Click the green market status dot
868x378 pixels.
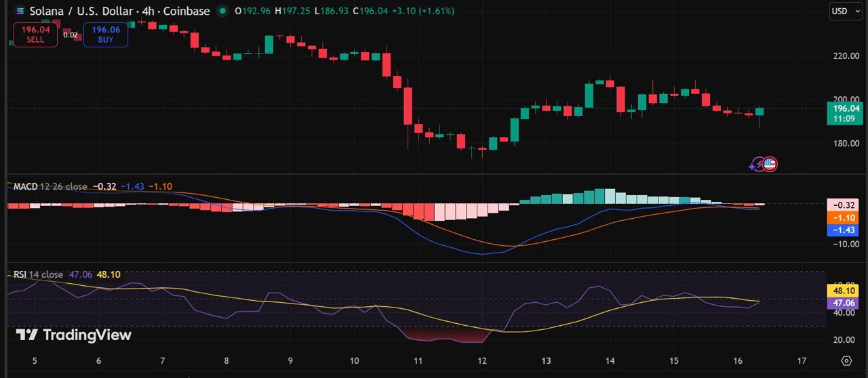tap(222, 11)
